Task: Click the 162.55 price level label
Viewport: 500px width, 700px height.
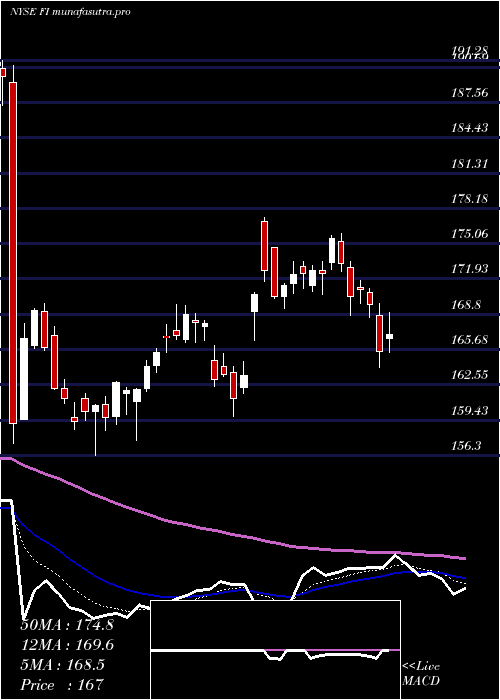Action: click(x=469, y=375)
